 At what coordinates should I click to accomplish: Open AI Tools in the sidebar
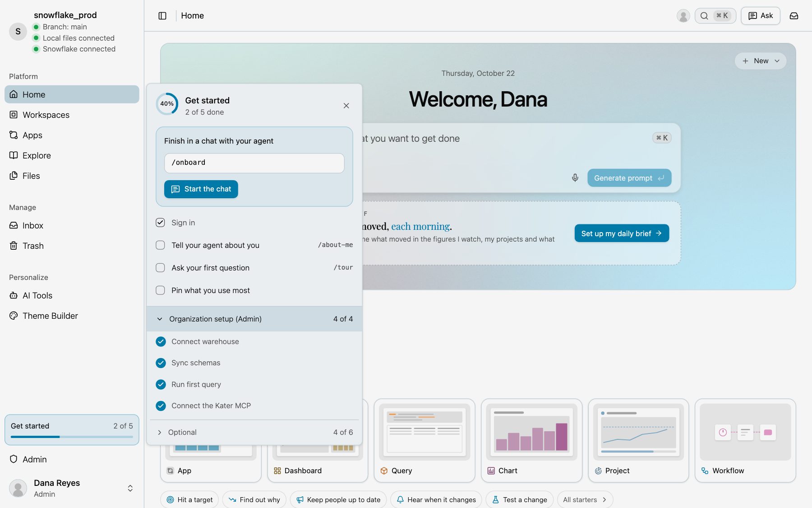click(72, 295)
